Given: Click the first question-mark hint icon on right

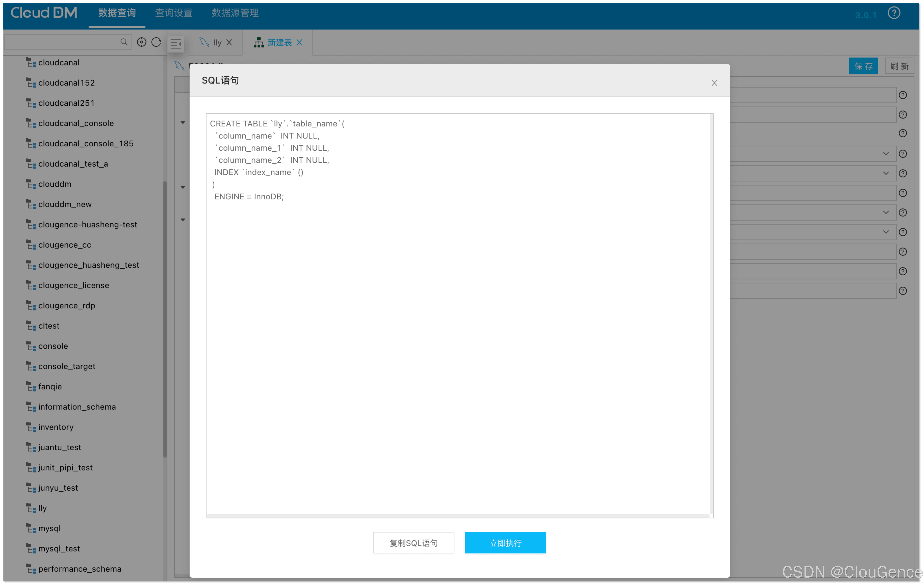Looking at the screenshot, I should [x=903, y=95].
